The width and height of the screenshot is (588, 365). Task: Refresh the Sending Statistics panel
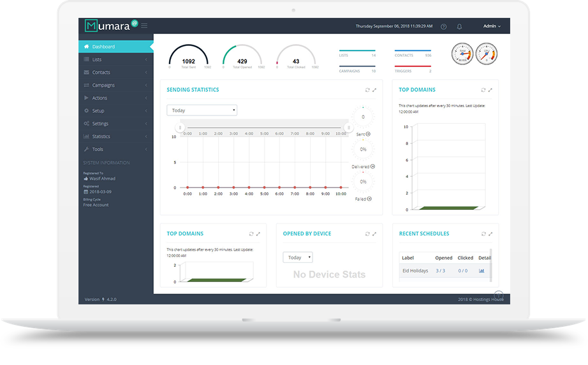coord(367,90)
